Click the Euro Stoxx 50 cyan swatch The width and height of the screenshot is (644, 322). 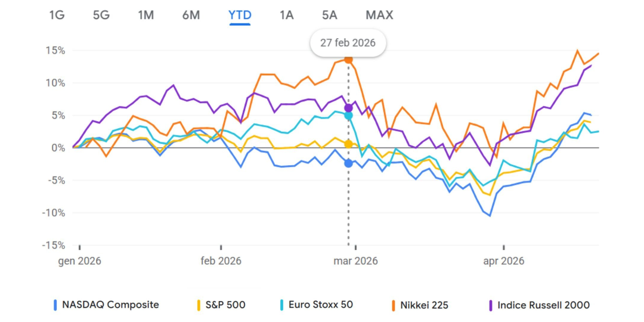coord(281,305)
